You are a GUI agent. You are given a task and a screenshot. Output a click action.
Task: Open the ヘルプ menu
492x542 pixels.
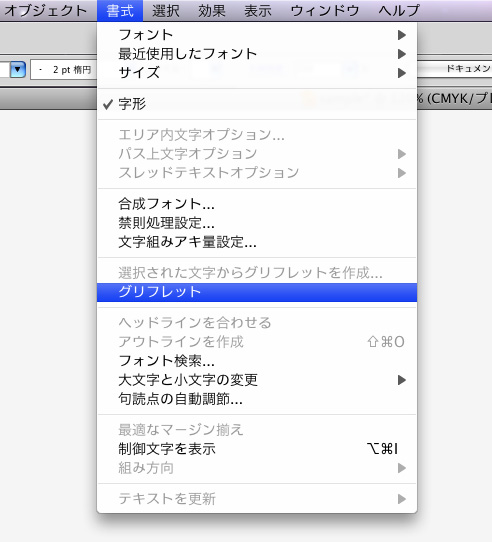(x=399, y=11)
